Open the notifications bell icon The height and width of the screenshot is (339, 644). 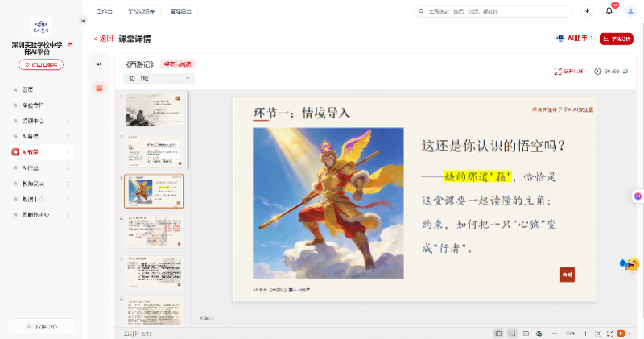pyautogui.click(x=609, y=11)
